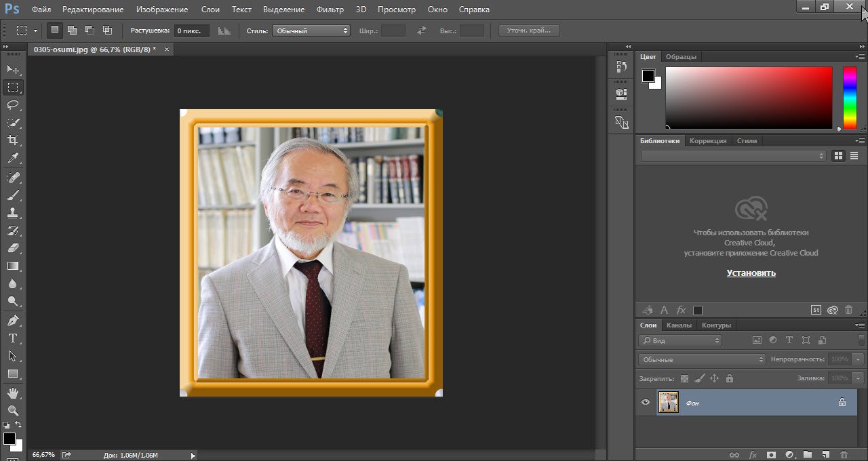Viewport: 868px width, 461px height.
Task: Choose the Brush tool
Action: pyautogui.click(x=13, y=195)
